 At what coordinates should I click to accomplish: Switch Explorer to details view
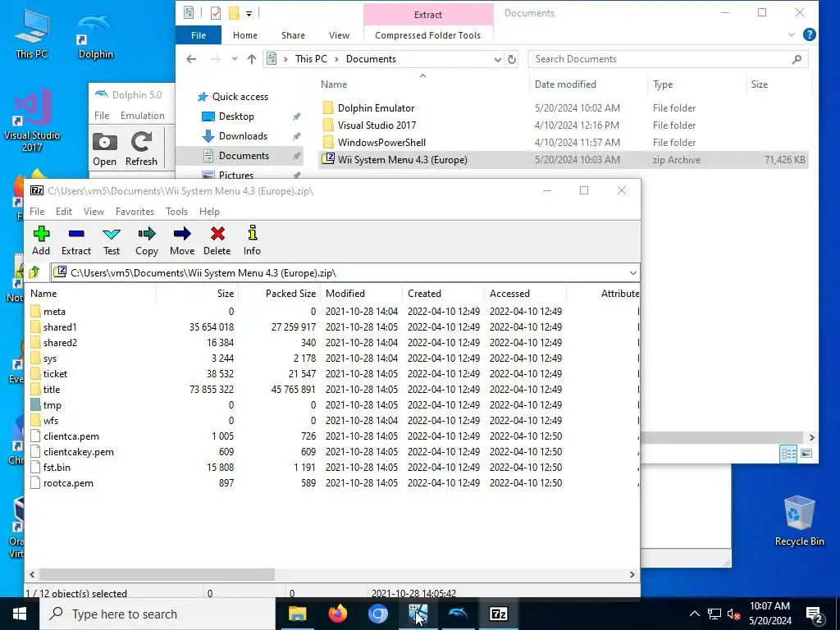pyautogui.click(x=788, y=454)
